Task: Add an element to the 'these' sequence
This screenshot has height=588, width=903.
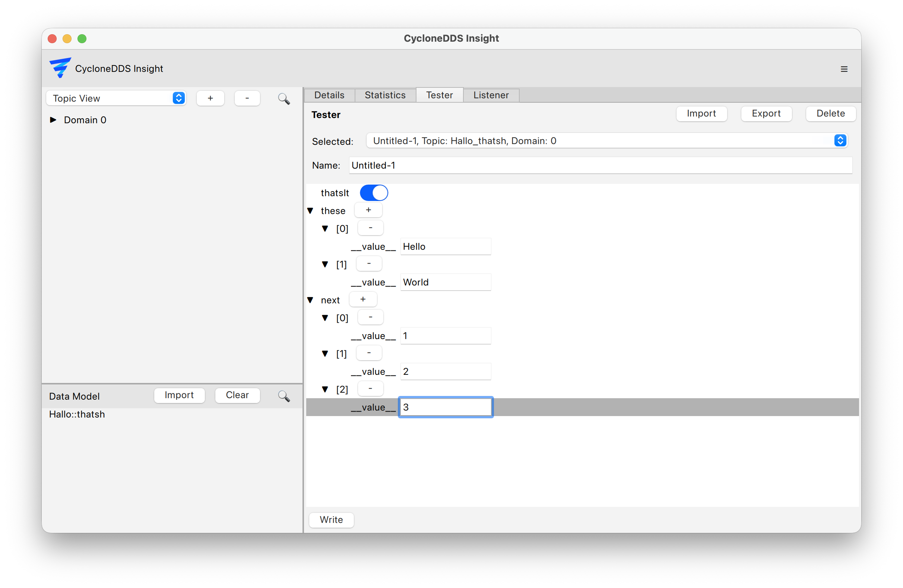Action: 368,210
